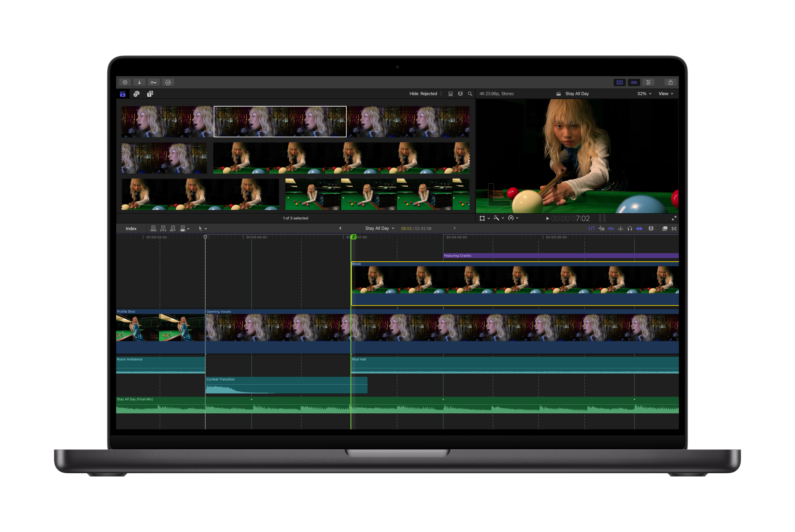Open the Select tool dropdown

(x=205, y=228)
